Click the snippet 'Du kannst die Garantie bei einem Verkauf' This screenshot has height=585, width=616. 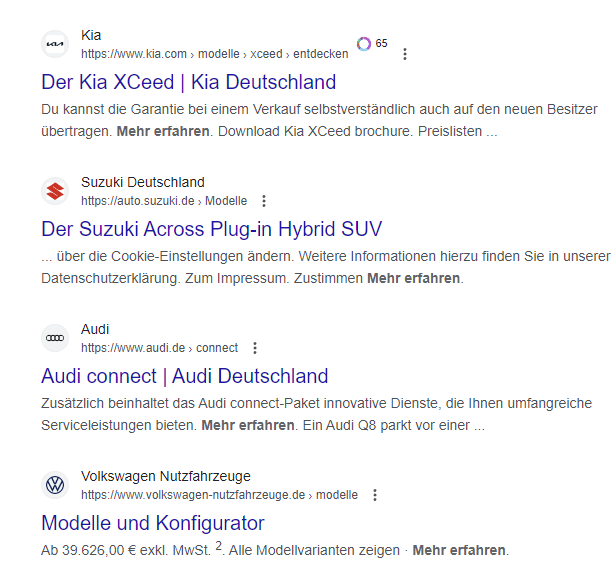[x=170, y=109]
